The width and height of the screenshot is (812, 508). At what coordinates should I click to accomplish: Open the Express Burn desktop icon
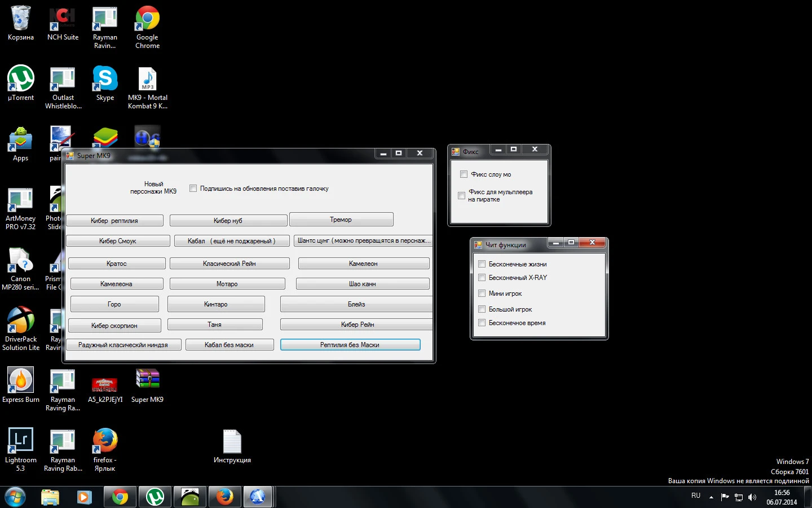coord(21,380)
